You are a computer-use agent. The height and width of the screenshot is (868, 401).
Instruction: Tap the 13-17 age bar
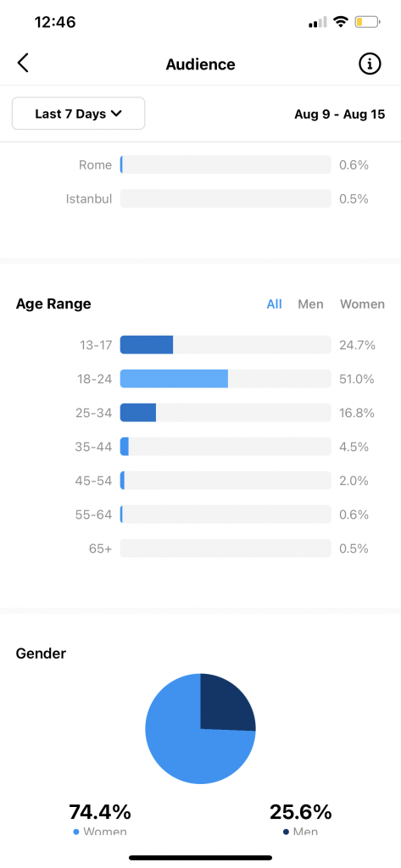click(x=226, y=345)
